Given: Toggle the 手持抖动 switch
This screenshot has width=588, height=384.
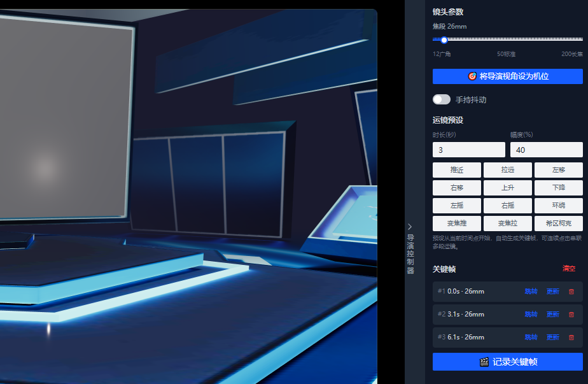Looking at the screenshot, I should (x=442, y=99).
